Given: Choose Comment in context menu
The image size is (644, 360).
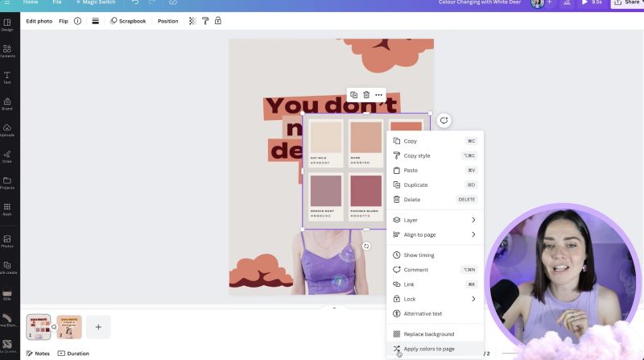Looking at the screenshot, I should point(435,270).
